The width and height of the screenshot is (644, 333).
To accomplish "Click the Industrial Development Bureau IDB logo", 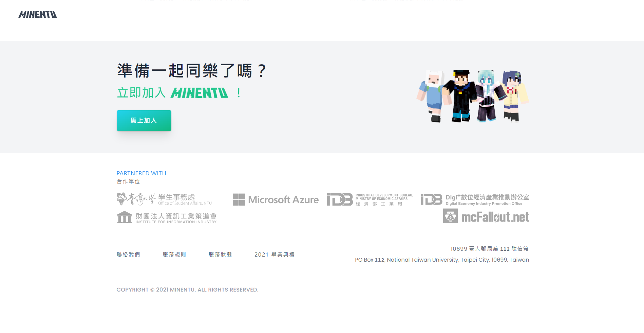I will [x=370, y=199].
